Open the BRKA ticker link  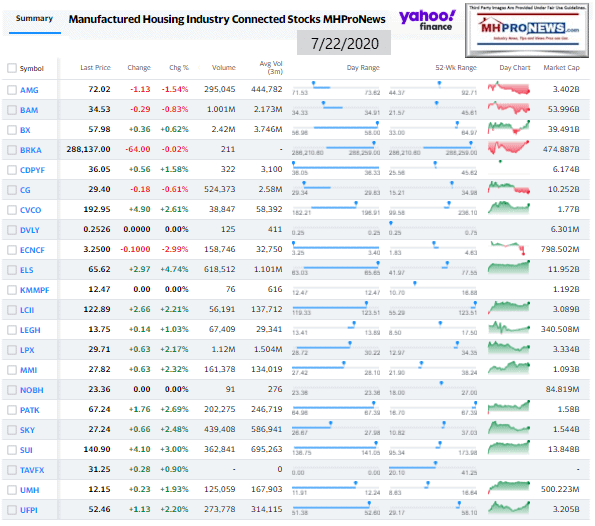(31, 150)
